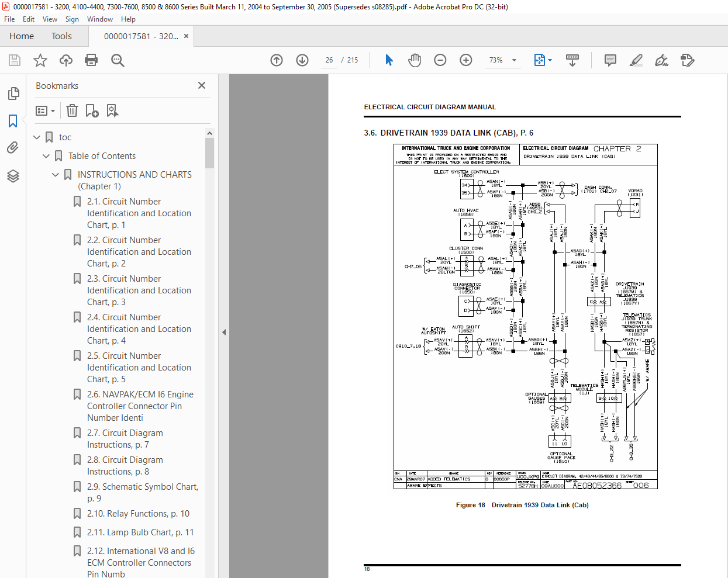Open bookmark 2.7 Circuit Diagram Instructions p. 7

(x=125, y=439)
